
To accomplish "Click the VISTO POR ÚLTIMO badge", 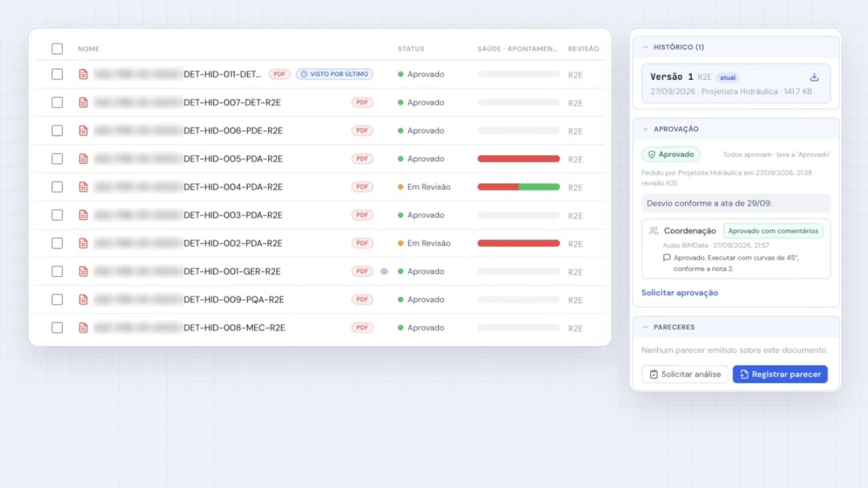I will pos(334,74).
